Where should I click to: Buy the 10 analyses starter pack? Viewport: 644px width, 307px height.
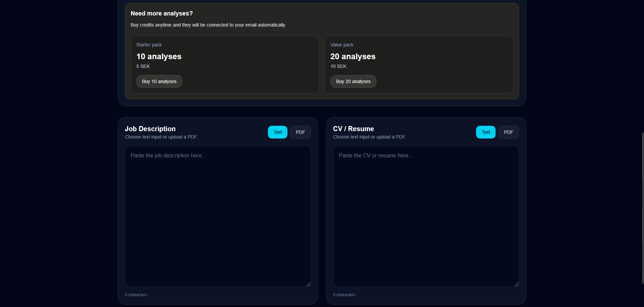[159, 81]
